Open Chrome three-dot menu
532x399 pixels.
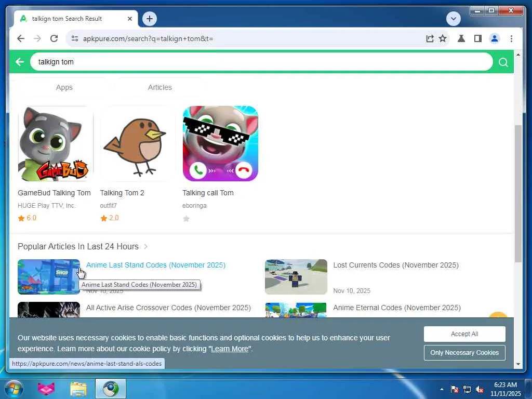511,38
